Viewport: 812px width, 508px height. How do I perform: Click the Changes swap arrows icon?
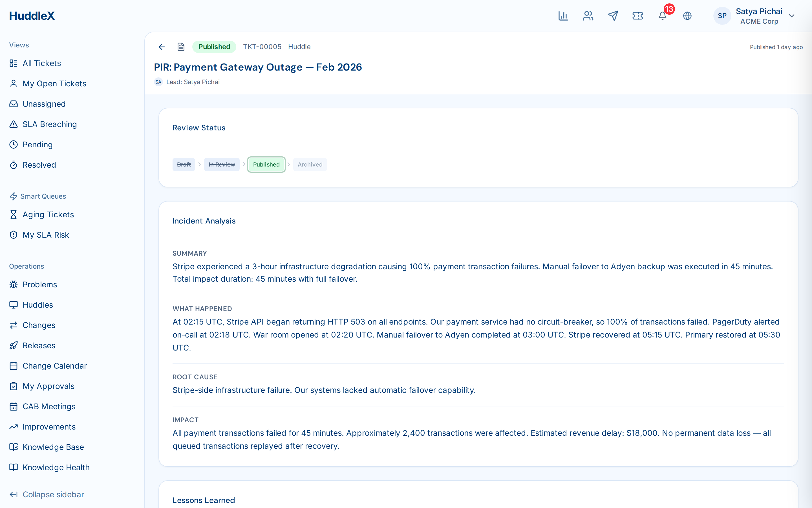click(x=14, y=325)
